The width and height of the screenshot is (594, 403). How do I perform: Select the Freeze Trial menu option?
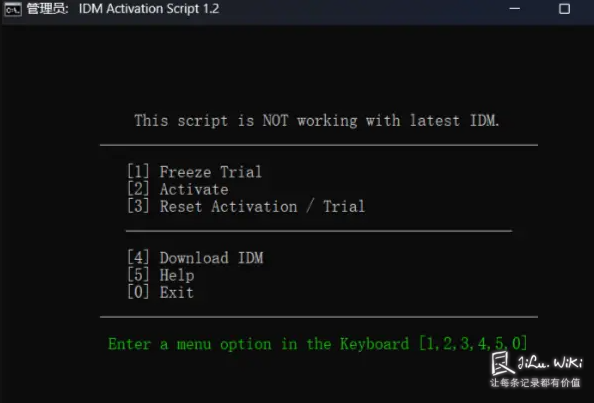coord(194,172)
